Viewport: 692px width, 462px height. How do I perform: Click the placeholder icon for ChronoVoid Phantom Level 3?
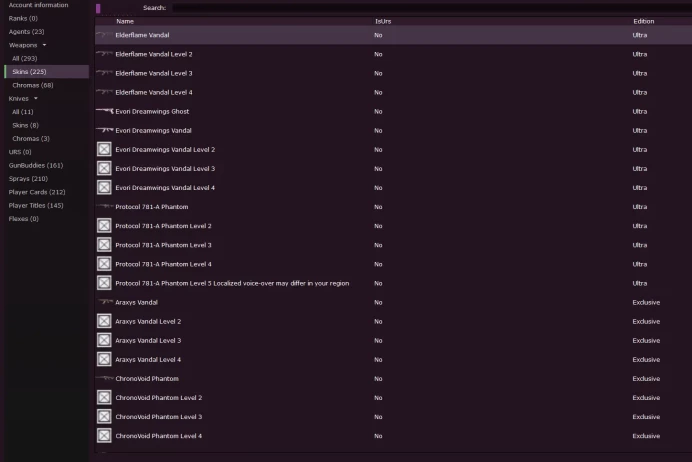pos(104,417)
